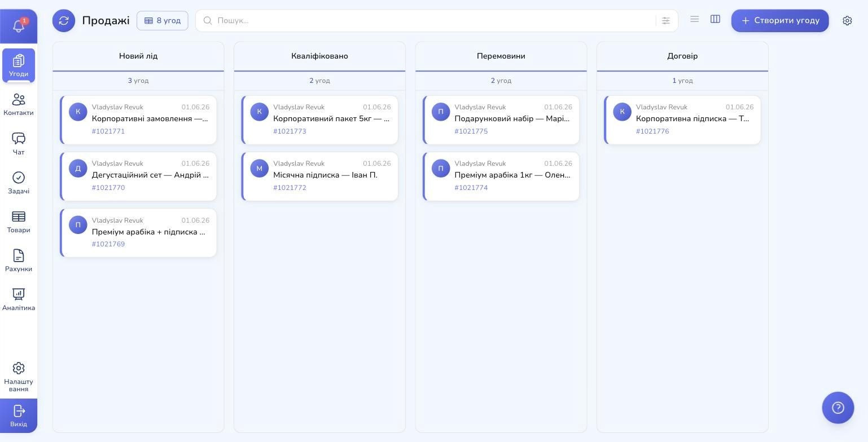Select the Новий лід column header
The width and height of the screenshot is (868, 442).
click(138, 56)
